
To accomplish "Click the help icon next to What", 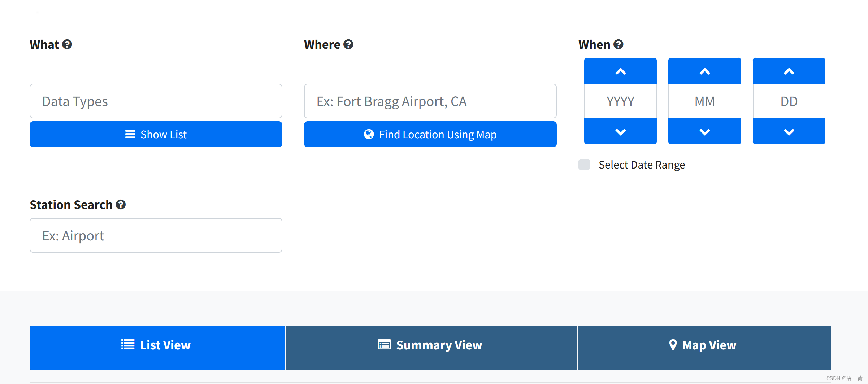I will (67, 44).
